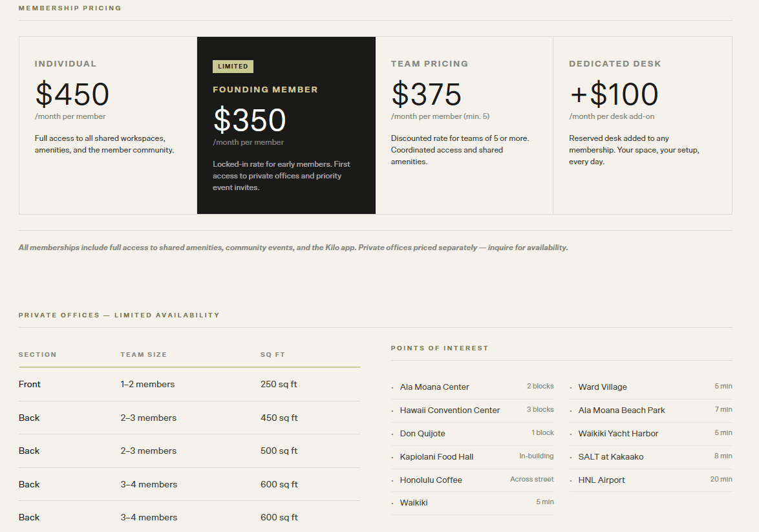Viewport: 759px width, 532px height.
Task: Click '/month per desk add-on' text
Action: coord(612,116)
